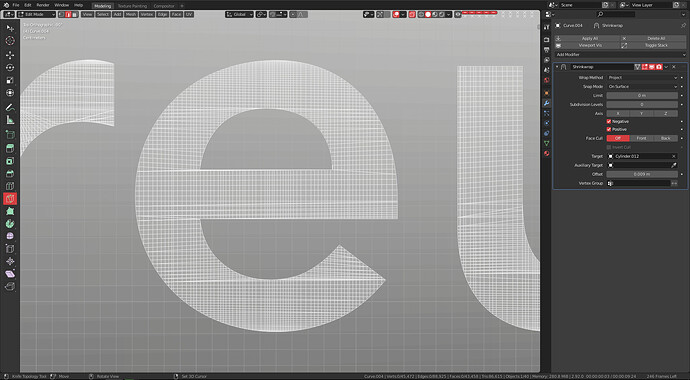Choose the Spin tool
The image size is (690, 380).
click(10, 223)
